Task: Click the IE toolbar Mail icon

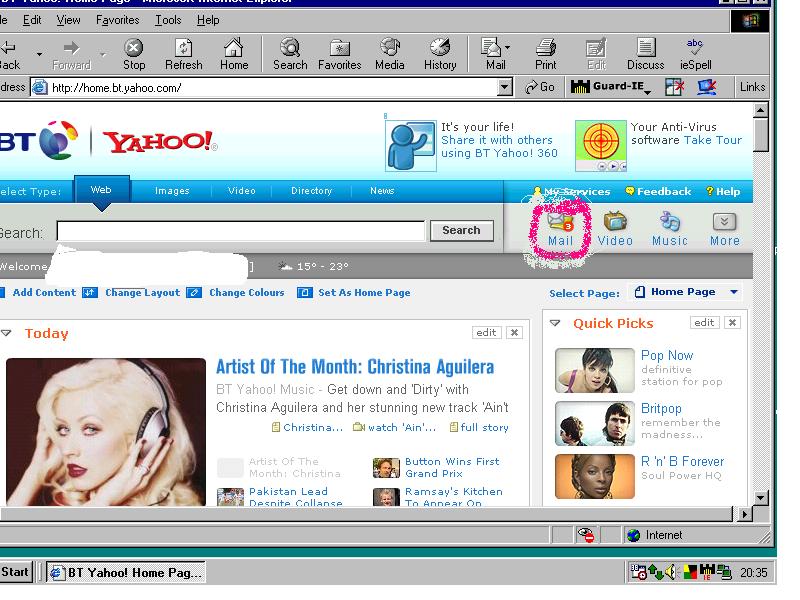Action: click(x=492, y=54)
